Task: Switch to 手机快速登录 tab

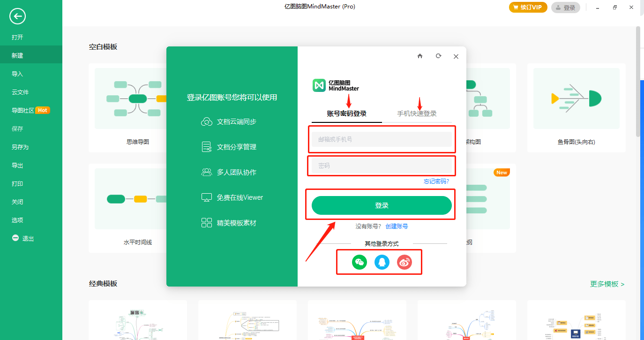Action: pyautogui.click(x=417, y=113)
